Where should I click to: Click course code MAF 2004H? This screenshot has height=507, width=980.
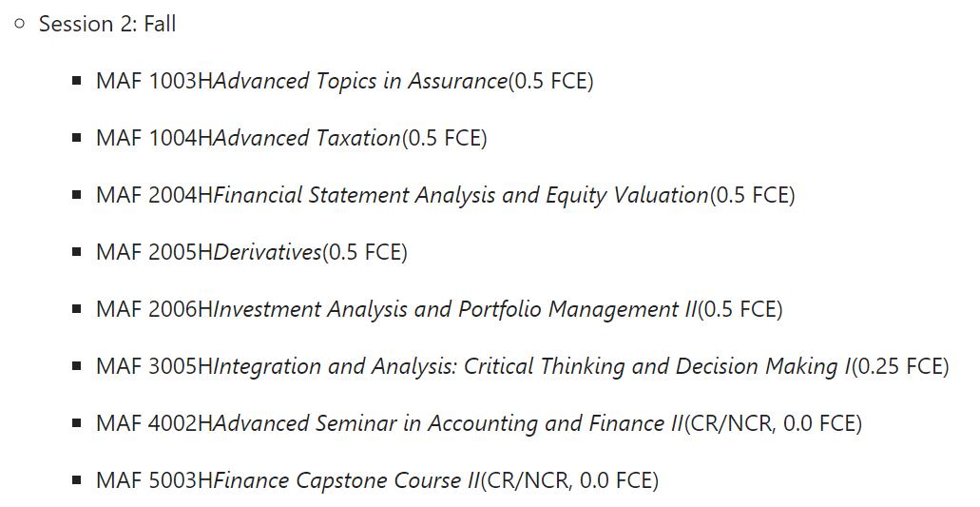tap(154, 195)
